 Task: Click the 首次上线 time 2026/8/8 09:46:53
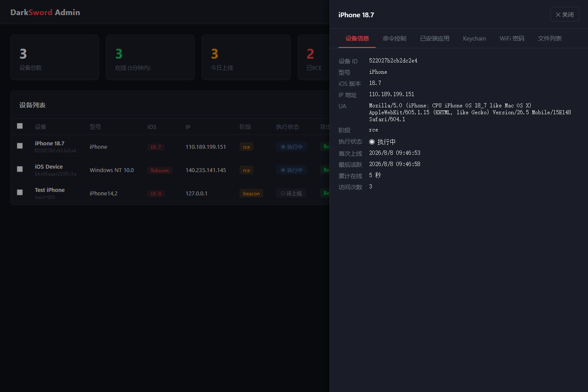(395, 153)
